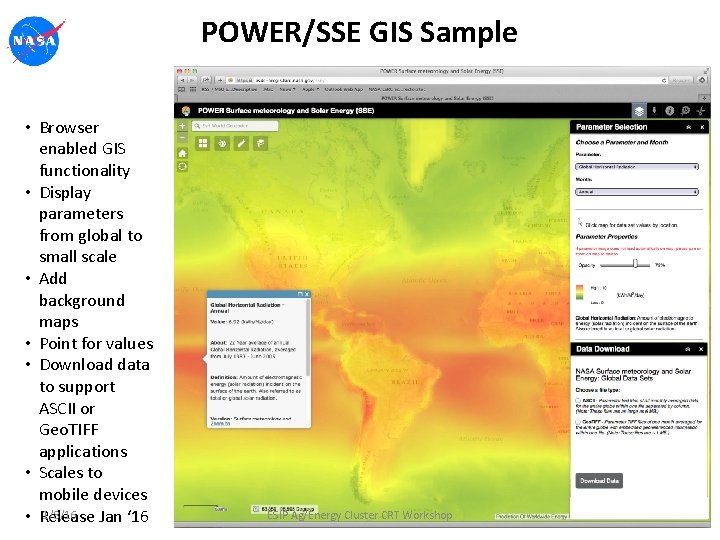This screenshot has height=540, width=720.
Task: Click the Parameter Selection panel title
Action: point(612,127)
